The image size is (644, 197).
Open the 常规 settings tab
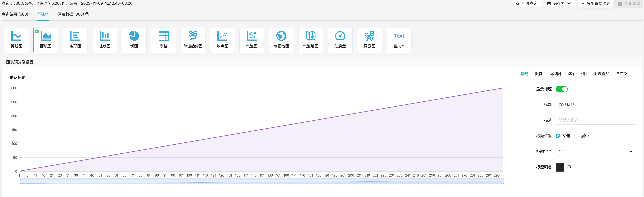[524, 74]
